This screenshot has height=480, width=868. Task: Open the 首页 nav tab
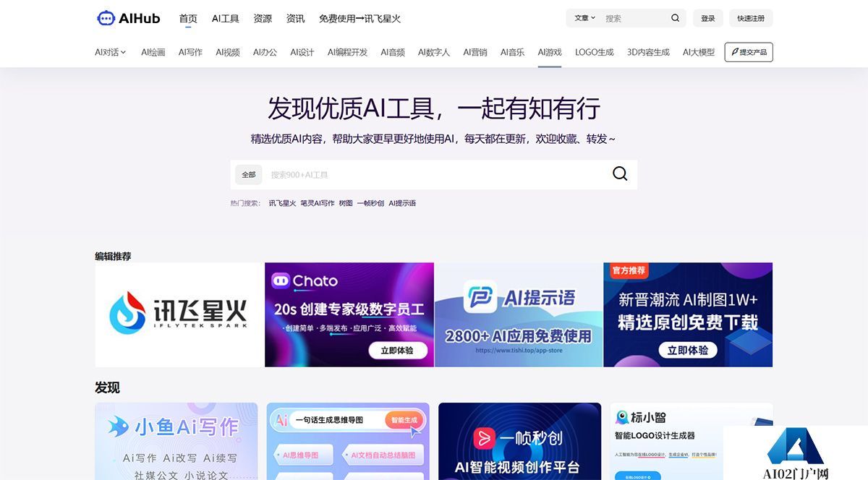(x=188, y=19)
